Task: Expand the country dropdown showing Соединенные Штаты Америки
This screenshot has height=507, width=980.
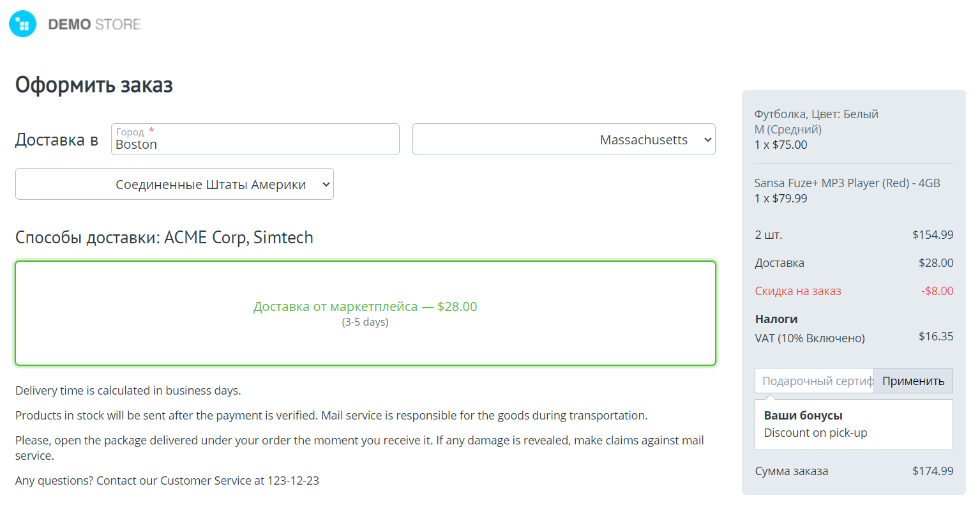Action: [x=174, y=185]
